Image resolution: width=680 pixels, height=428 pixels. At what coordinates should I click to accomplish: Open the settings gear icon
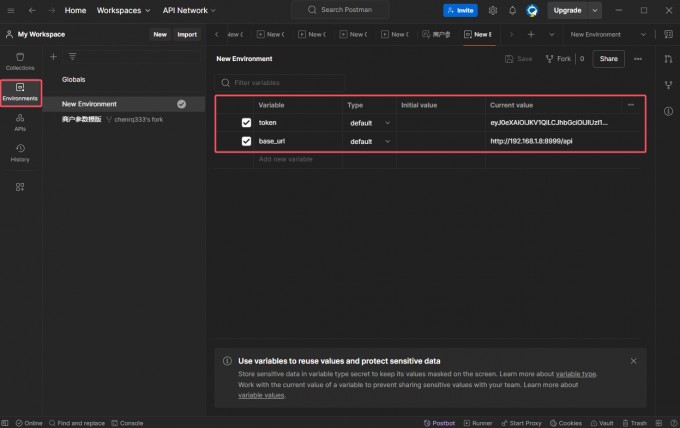tap(493, 10)
